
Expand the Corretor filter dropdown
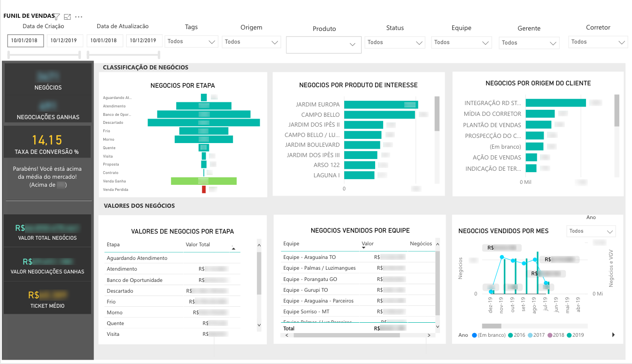tap(598, 42)
